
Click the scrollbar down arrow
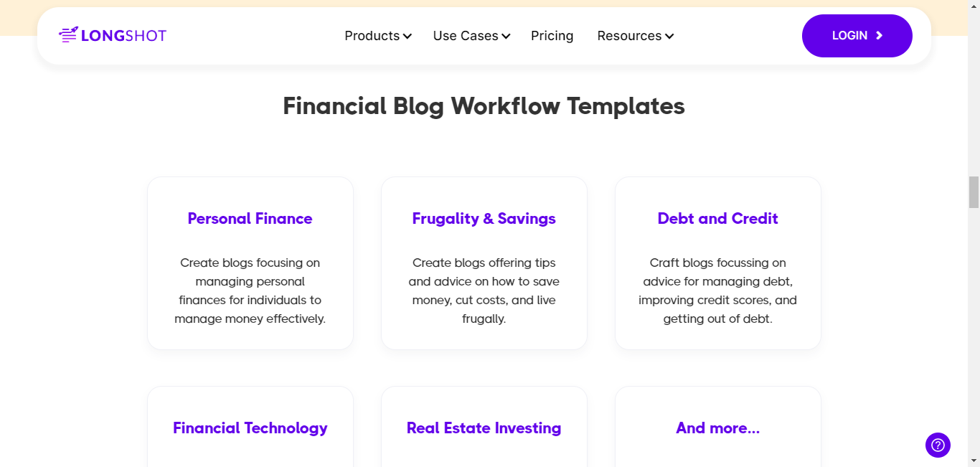(974, 461)
